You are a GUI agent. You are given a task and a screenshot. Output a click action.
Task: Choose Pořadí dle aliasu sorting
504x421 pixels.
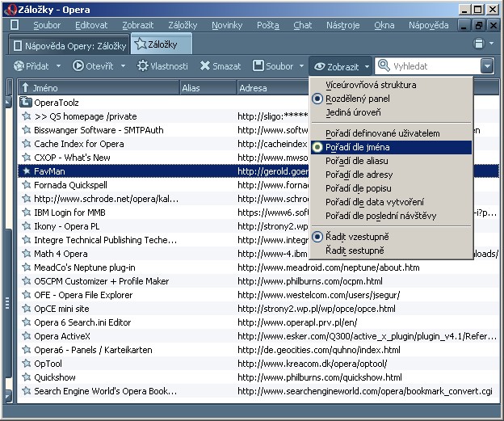coord(391,161)
